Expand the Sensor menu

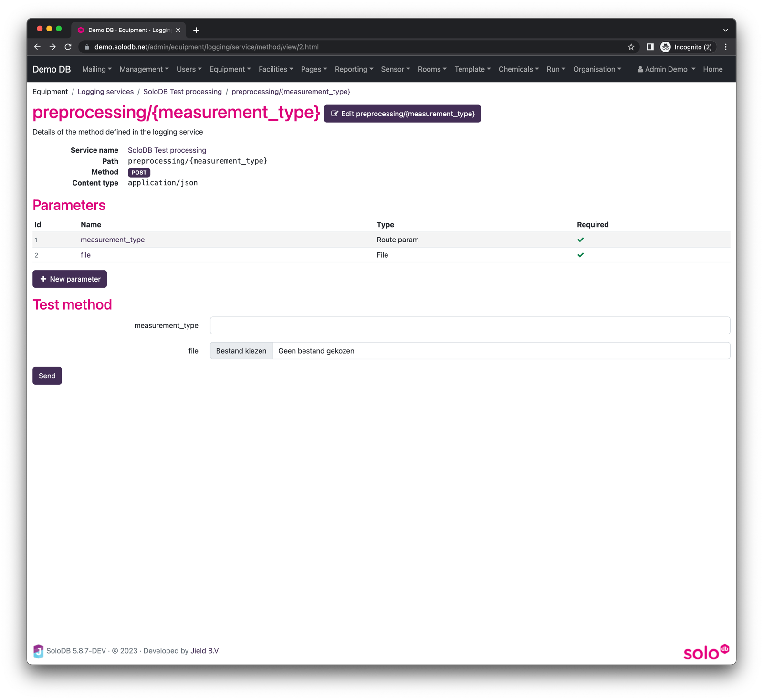click(396, 69)
